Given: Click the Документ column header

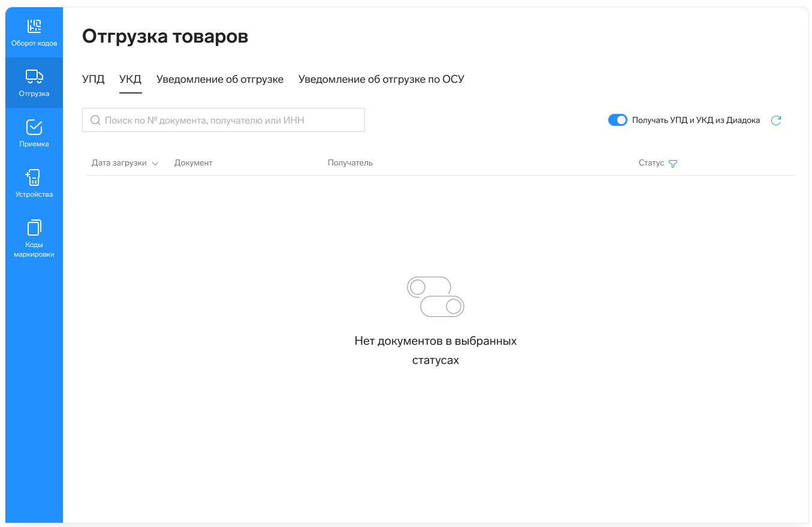Looking at the screenshot, I should click(x=193, y=163).
